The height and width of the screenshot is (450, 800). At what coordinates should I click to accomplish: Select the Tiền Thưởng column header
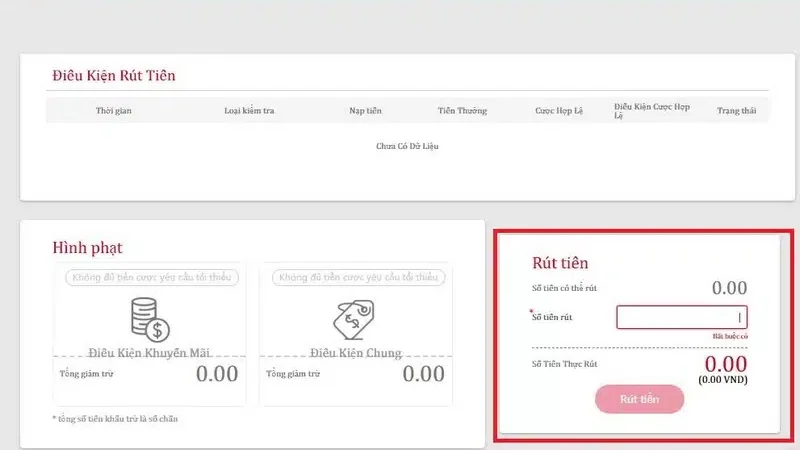[x=462, y=110]
